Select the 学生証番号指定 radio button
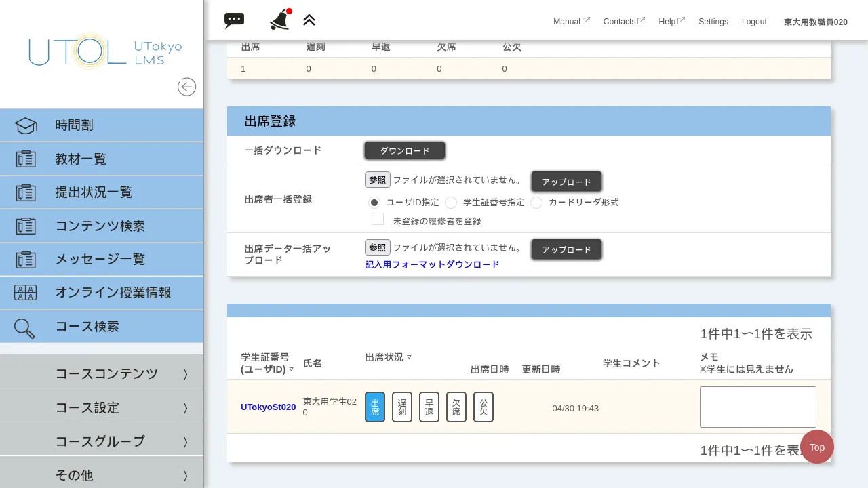This screenshot has width=868, height=488. click(451, 203)
